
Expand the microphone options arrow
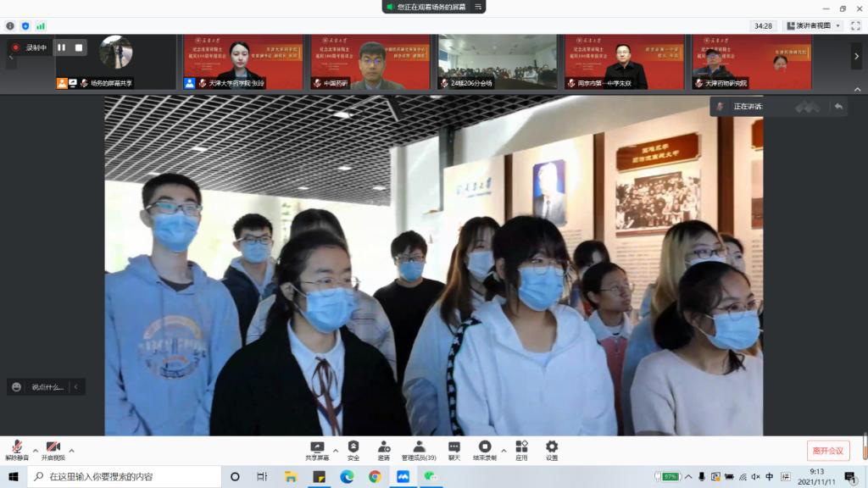coord(35,451)
